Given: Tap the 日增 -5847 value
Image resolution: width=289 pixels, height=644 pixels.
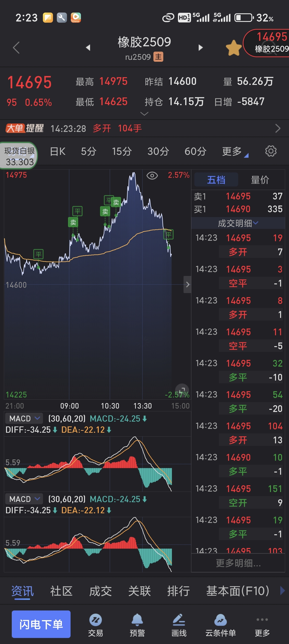Looking at the screenshot, I should click(x=250, y=102).
